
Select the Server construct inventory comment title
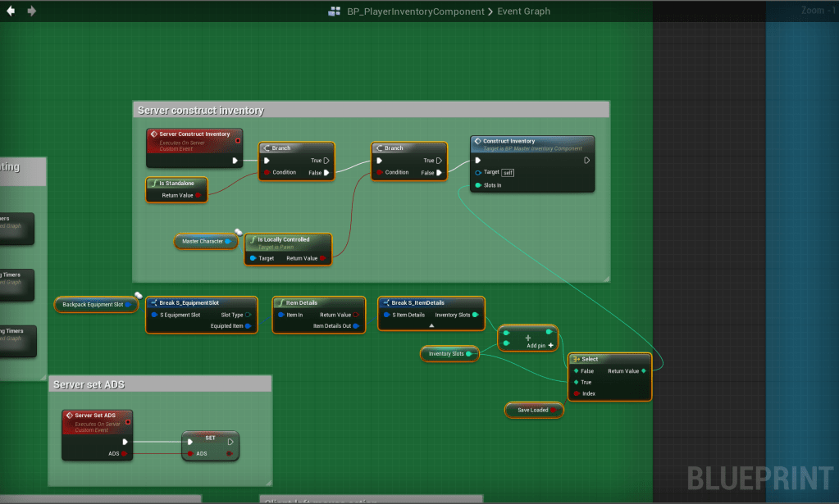click(x=201, y=110)
